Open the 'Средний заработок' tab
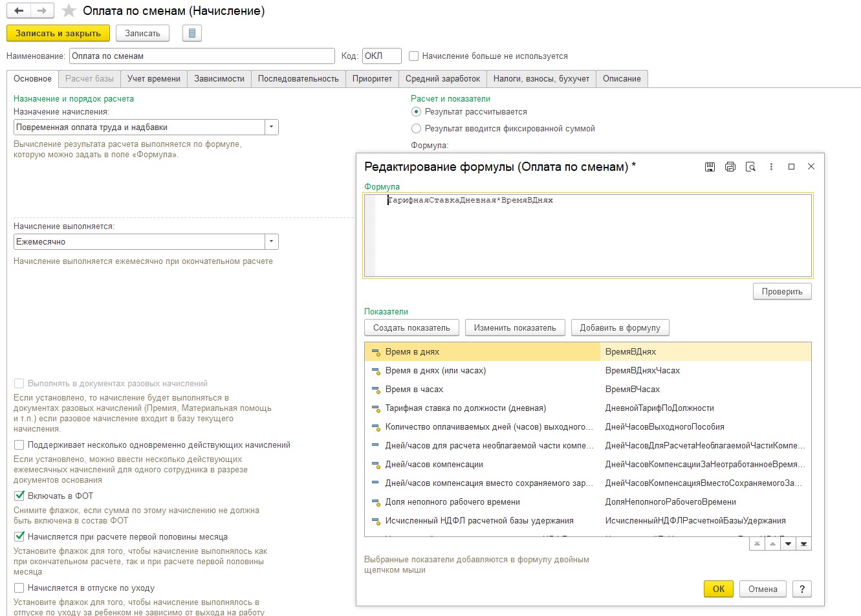Viewport: 861px width, 616px height. (442, 79)
